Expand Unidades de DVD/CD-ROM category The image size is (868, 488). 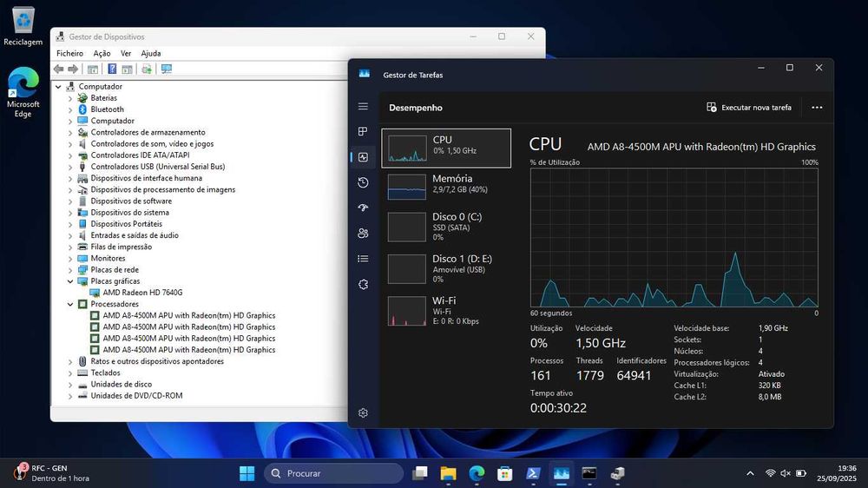(70, 396)
